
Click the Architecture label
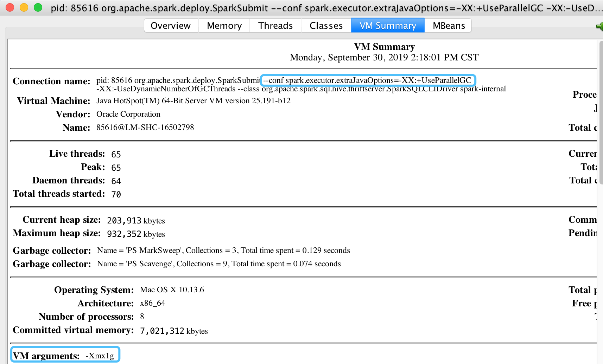pos(106,303)
